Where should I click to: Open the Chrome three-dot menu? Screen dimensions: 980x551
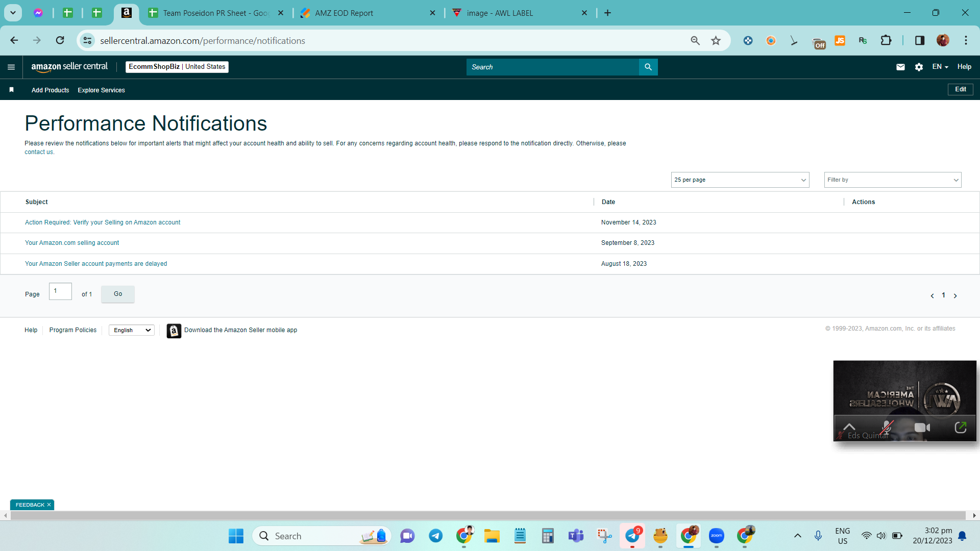tap(966, 40)
